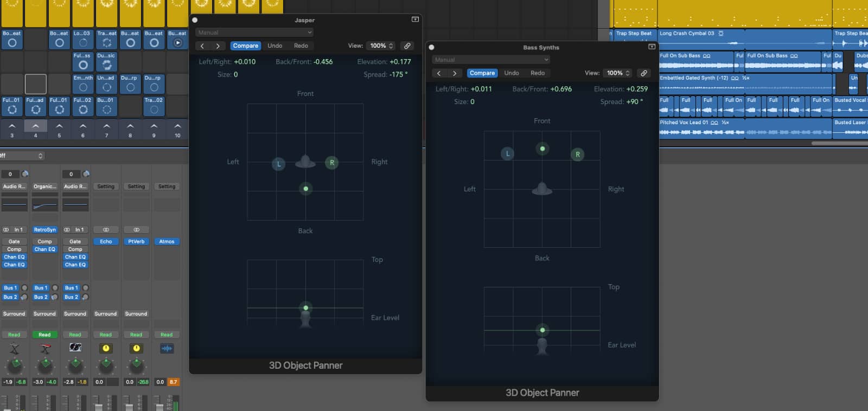Trigger the Ful...ss loop cell
This screenshot has height=411, width=868.
click(x=83, y=62)
